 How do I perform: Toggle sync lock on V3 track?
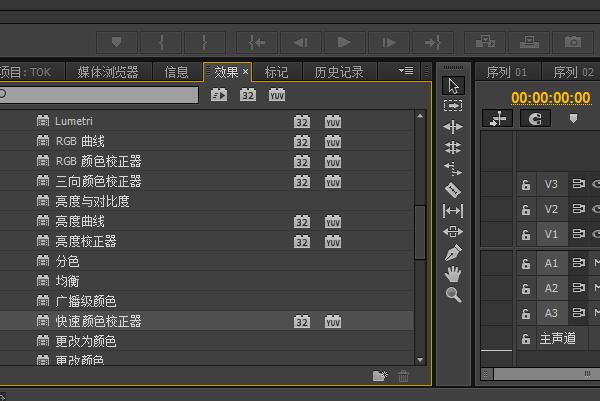(x=579, y=184)
